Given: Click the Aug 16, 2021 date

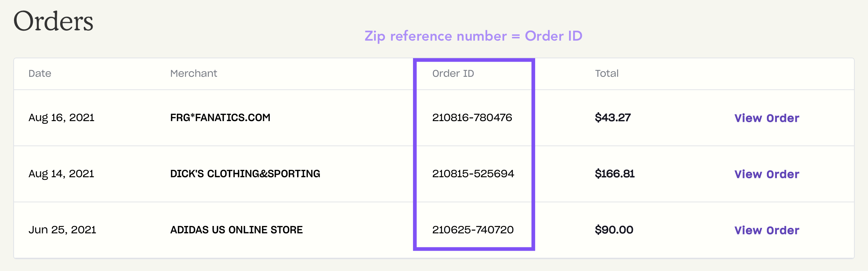Looking at the screenshot, I should click(62, 118).
